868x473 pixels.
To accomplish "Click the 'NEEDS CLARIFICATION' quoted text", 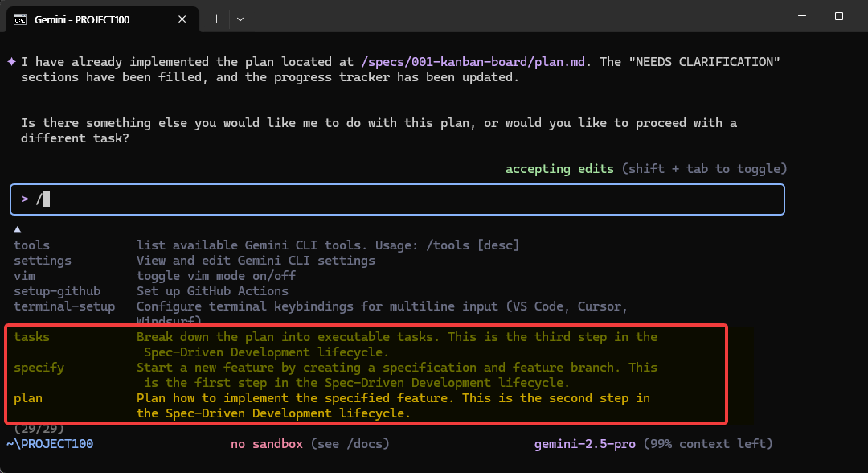I will pos(704,61).
